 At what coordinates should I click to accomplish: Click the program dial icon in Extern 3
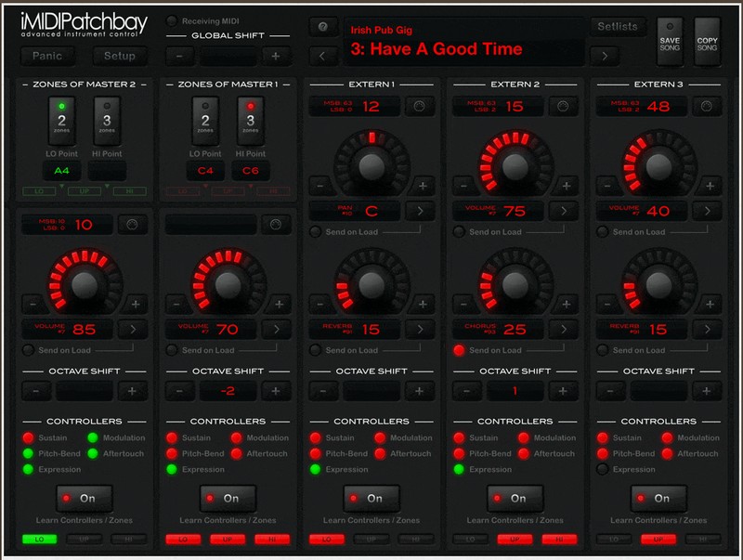tap(709, 107)
